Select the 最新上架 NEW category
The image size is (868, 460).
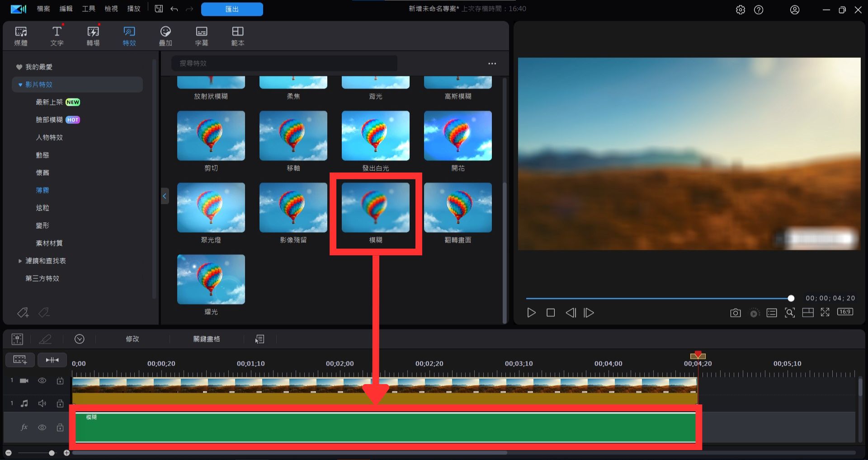(58, 102)
